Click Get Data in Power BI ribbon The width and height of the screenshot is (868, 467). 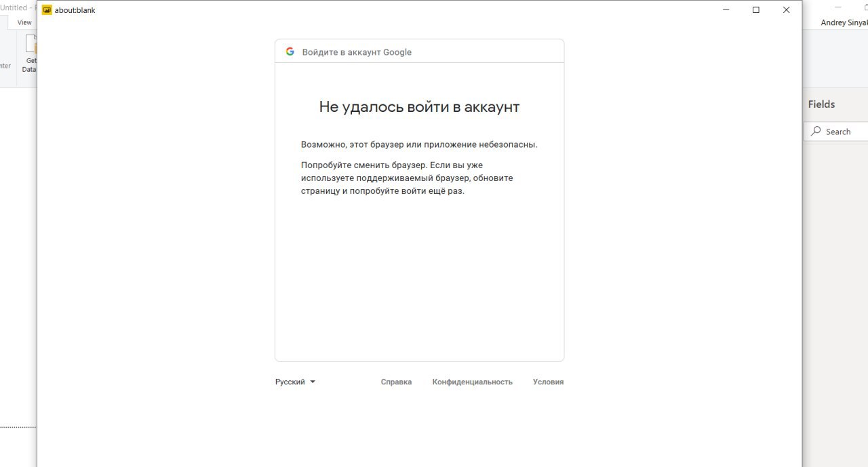(30, 54)
